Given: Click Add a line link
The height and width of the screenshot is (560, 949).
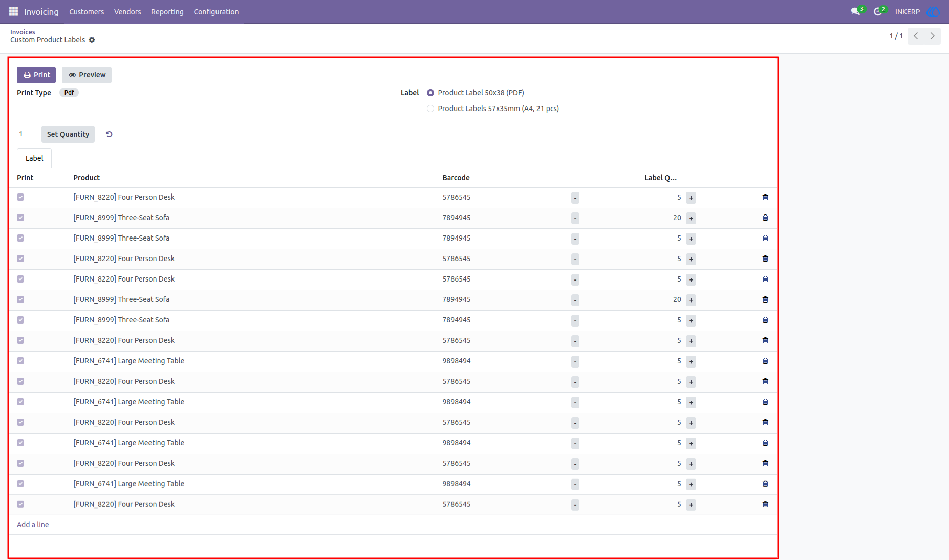Looking at the screenshot, I should (33, 525).
